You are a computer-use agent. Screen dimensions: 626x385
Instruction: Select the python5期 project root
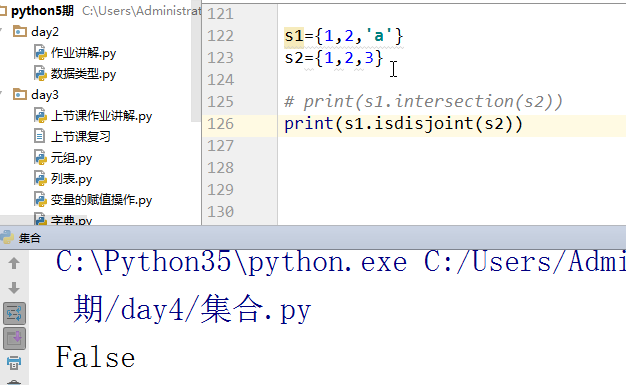42,11
